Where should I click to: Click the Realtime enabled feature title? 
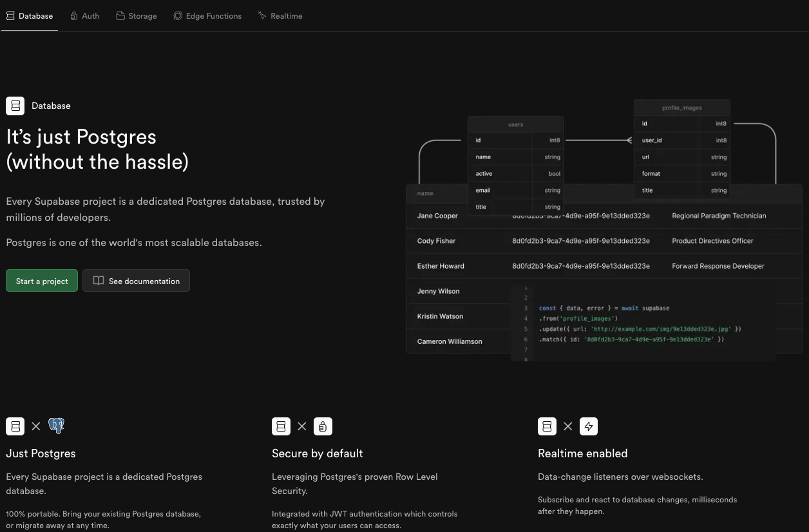[x=583, y=453]
